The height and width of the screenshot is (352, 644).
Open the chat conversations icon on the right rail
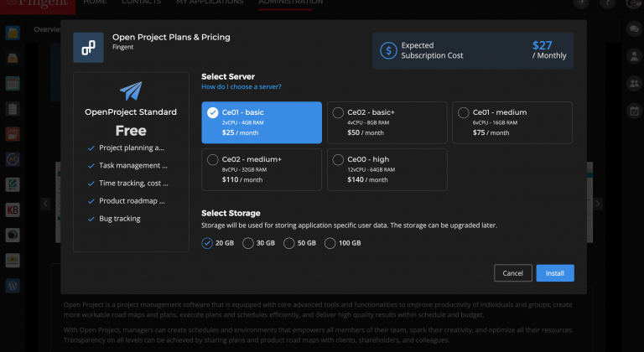634,29
